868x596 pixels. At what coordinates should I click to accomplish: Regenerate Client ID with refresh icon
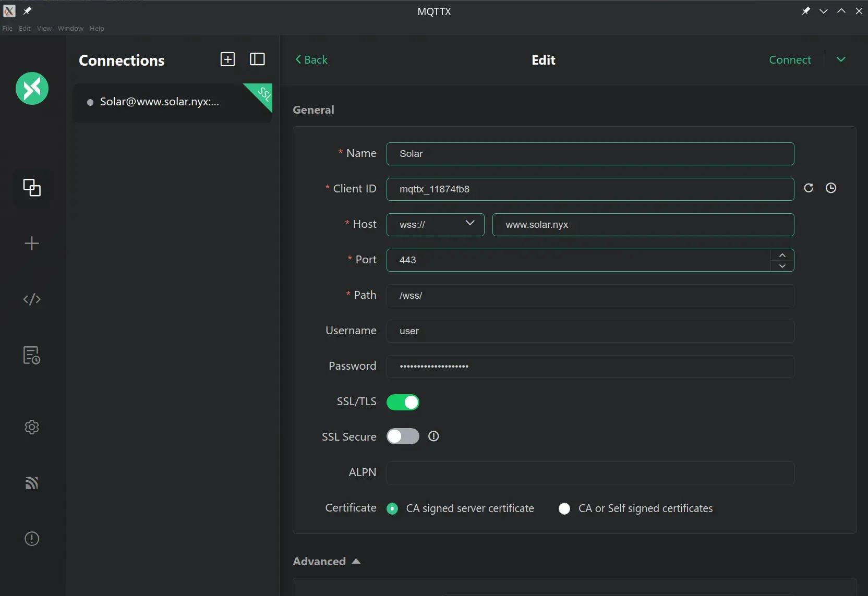809,188
